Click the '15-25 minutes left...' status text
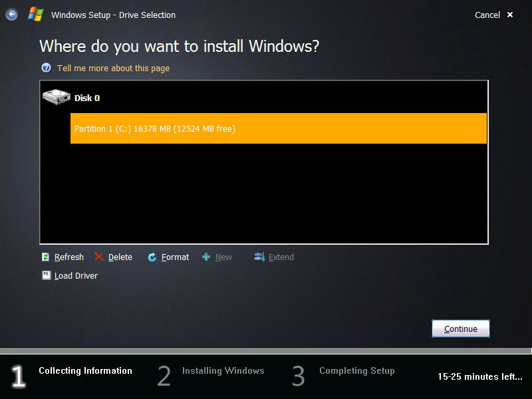 click(x=479, y=376)
